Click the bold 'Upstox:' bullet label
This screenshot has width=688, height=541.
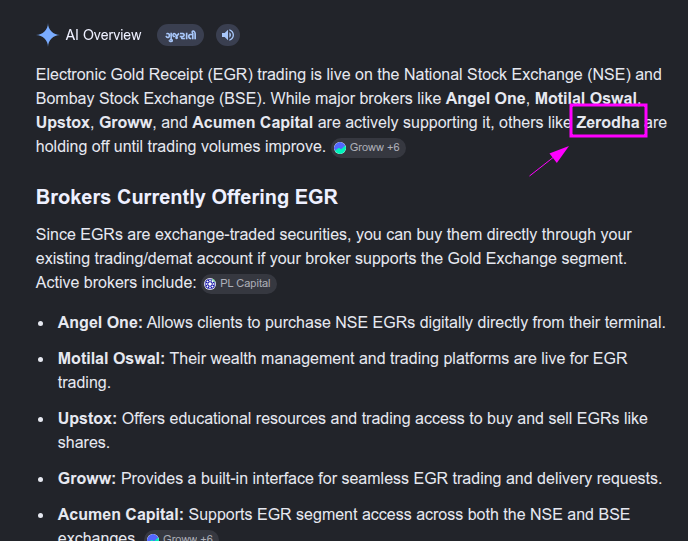(x=87, y=419)
